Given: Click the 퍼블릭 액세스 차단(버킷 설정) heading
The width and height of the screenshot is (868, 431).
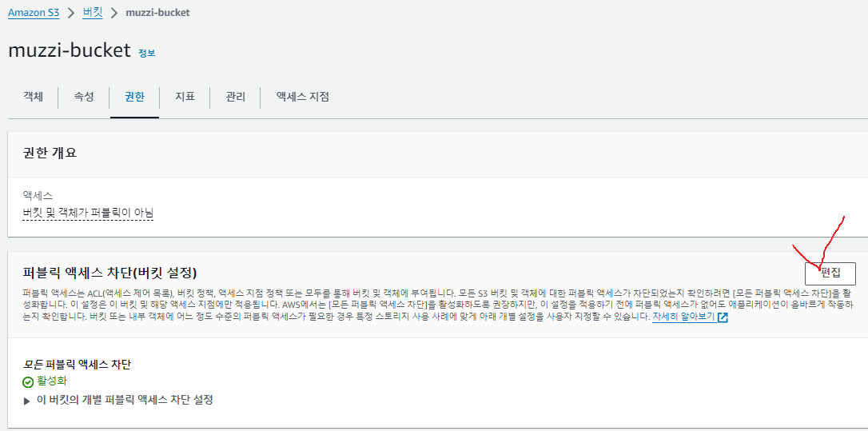Looking at the screenshot, I should tap(110, 273).
